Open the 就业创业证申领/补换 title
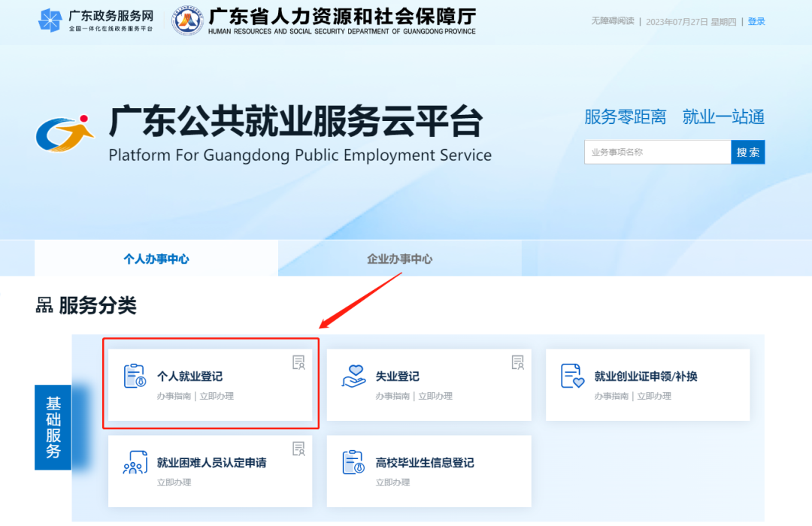 coord(646,376)
